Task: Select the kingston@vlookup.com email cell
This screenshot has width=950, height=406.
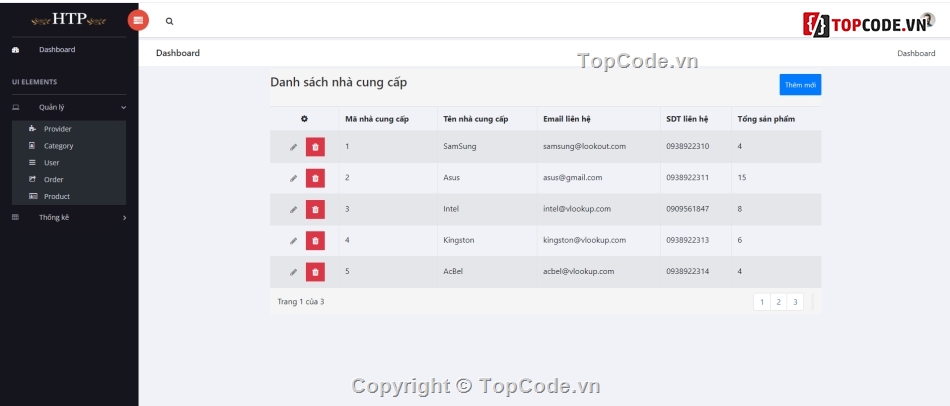Action: click(585, 241)
